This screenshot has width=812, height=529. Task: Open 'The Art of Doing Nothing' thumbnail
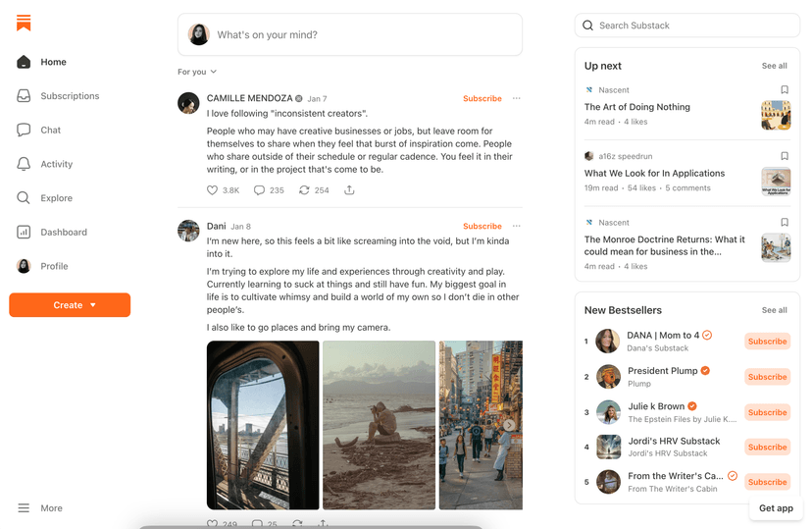776,115
